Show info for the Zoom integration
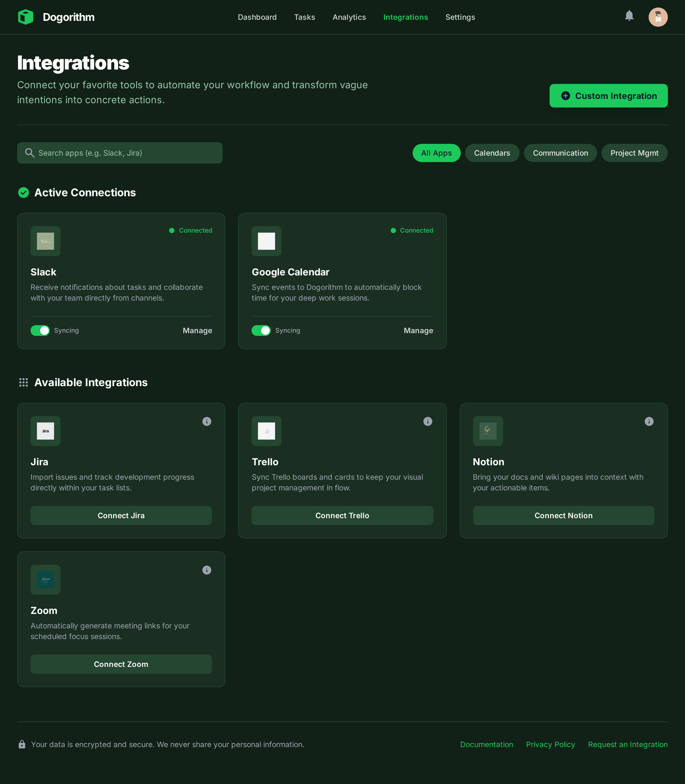This screenshot has height=784, width=685. pyautogui.click(x=207, y=570)
